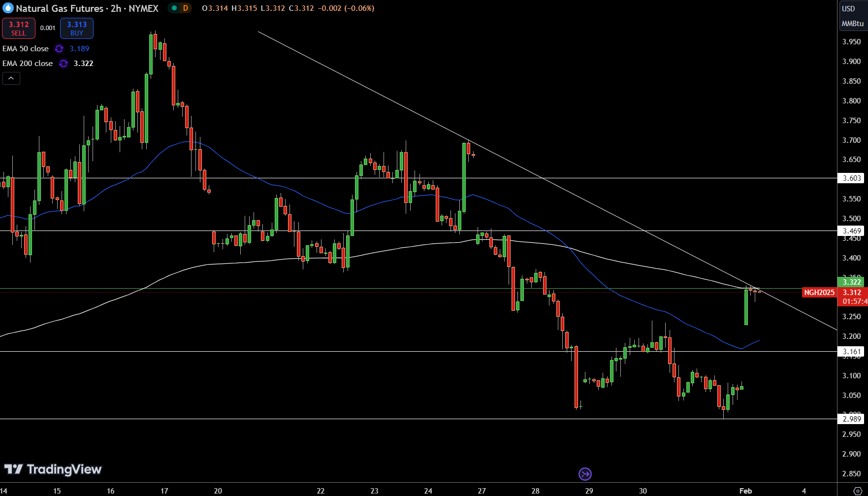Click the 3.950 label on the price scale
The image size is (868, 496).
851,42
